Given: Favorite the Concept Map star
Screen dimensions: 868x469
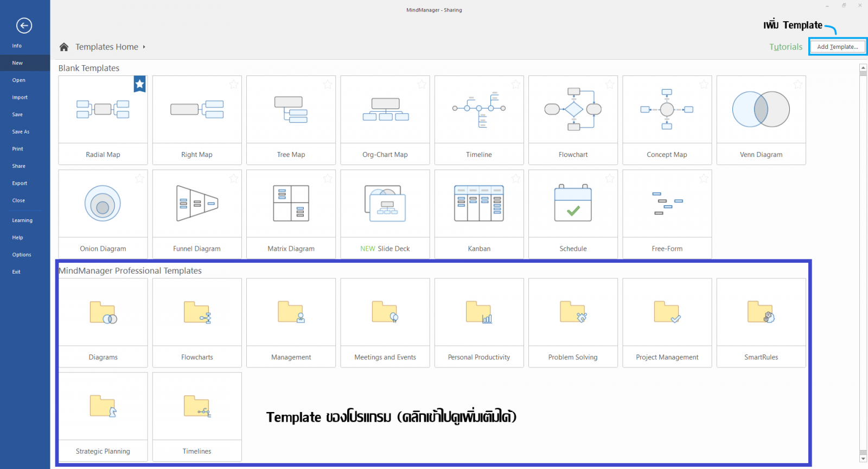Looking at the screenshot, I should pyautogui.click(x=704, y=84).
